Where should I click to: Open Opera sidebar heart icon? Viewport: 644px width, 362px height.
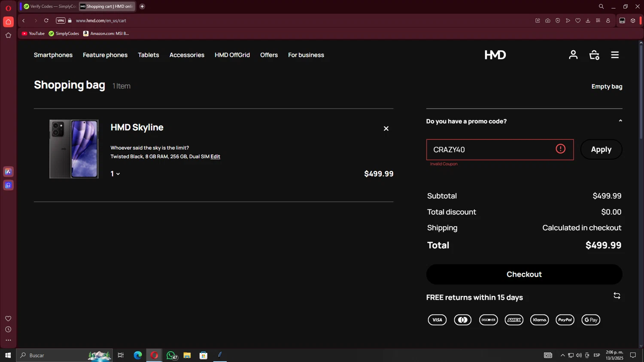[8, 318]
